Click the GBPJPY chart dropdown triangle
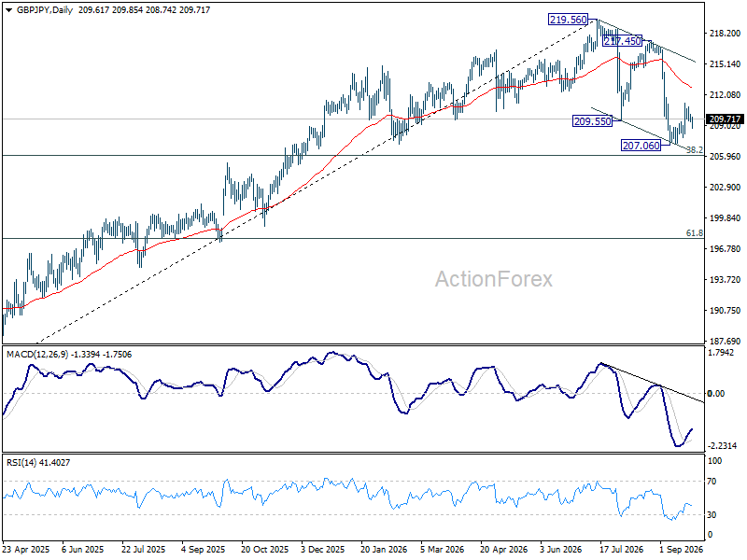The height and width of the screenshot is (560, 747). [9, 10]
